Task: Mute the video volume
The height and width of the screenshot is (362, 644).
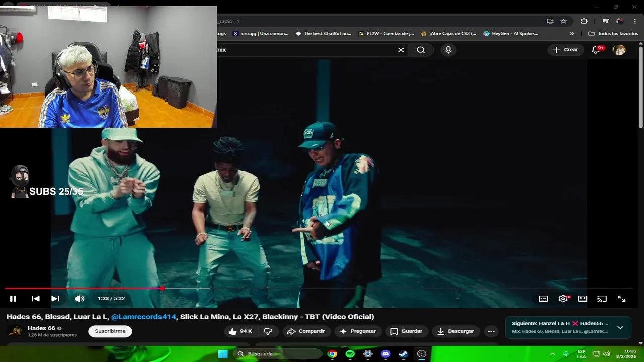Action: pos(79,299)
